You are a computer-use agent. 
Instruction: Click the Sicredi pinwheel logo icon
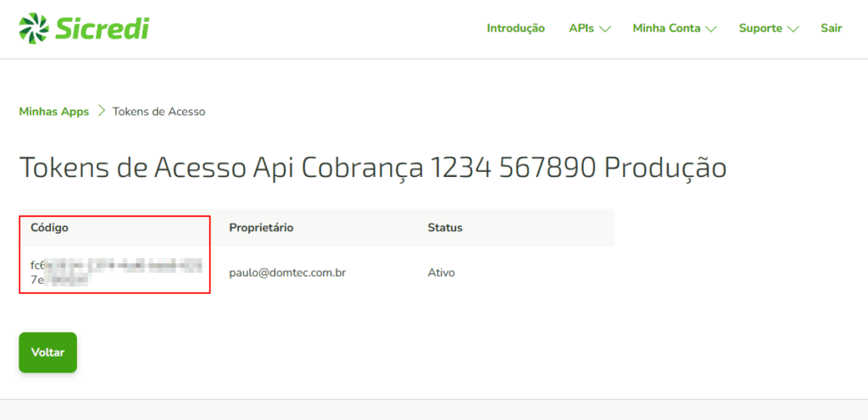pyautogui.click(x=34, y=28)
